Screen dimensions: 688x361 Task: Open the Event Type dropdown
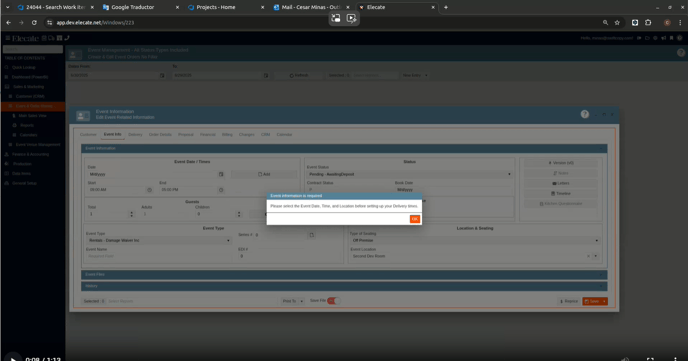[x=158, y=240]
